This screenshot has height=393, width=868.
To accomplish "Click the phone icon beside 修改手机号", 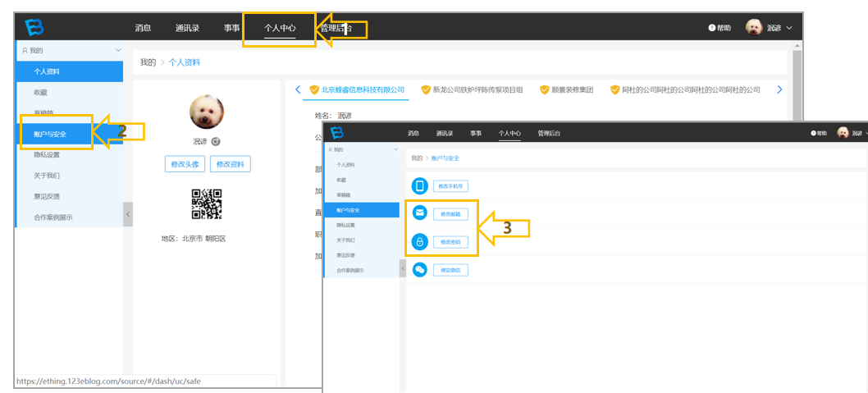I will click(419, 186).
